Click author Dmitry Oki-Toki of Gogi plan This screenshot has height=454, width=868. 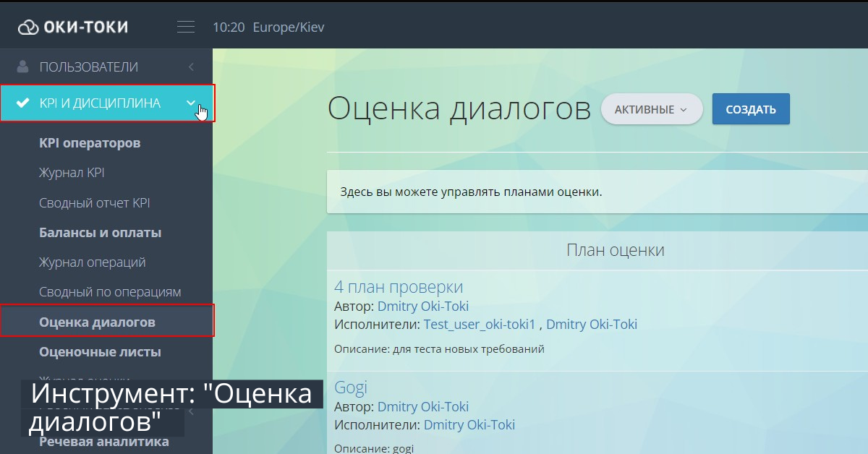click(423, 406)
